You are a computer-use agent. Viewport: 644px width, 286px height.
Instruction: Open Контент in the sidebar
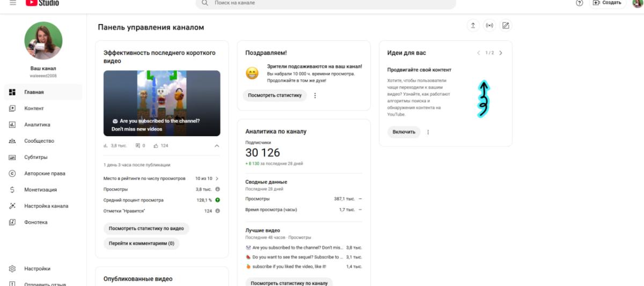tap(43, 108)
